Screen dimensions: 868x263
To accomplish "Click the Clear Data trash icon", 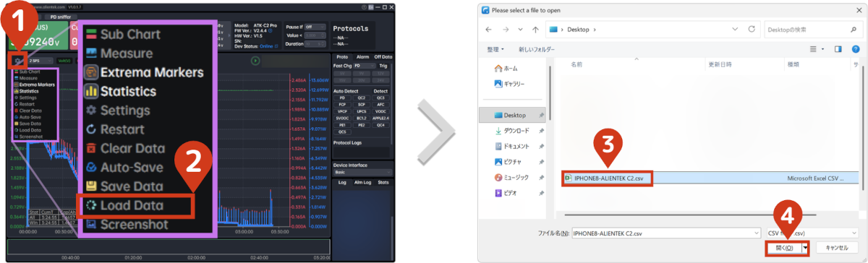I will tap(90, 149).
